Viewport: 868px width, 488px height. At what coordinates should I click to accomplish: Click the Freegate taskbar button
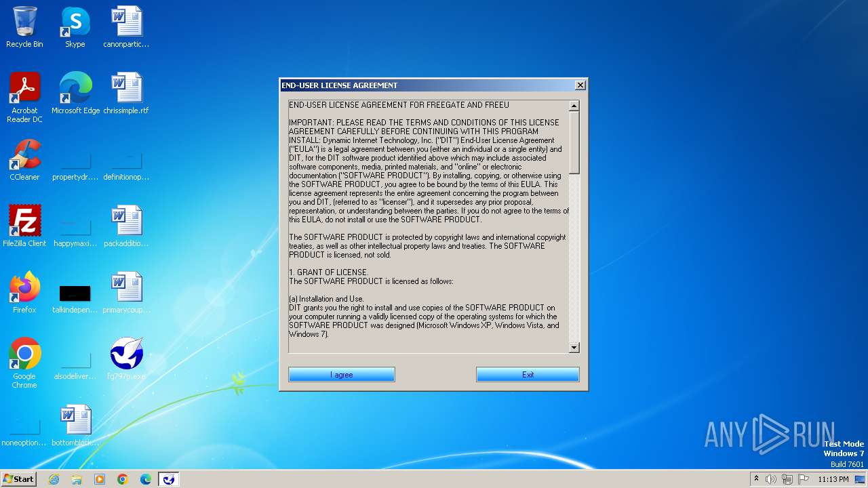click(169, 479)
